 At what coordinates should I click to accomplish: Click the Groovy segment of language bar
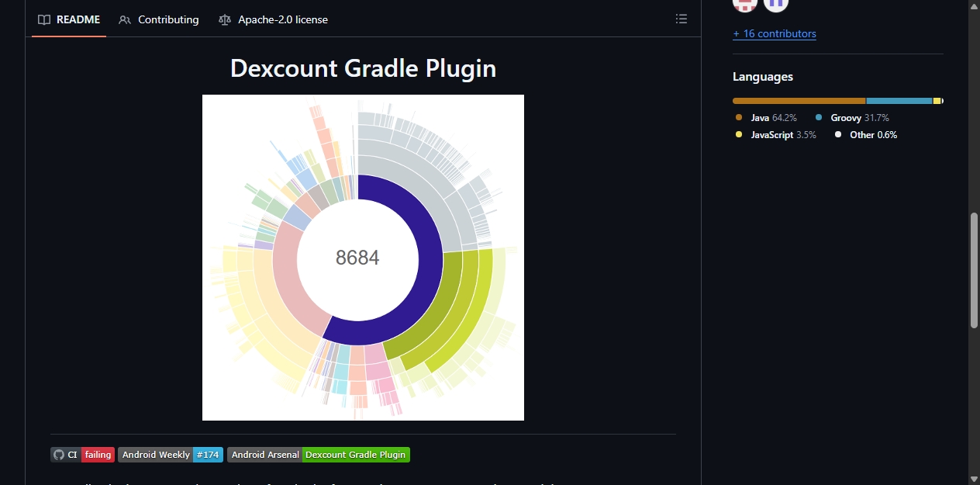(899, 101)
